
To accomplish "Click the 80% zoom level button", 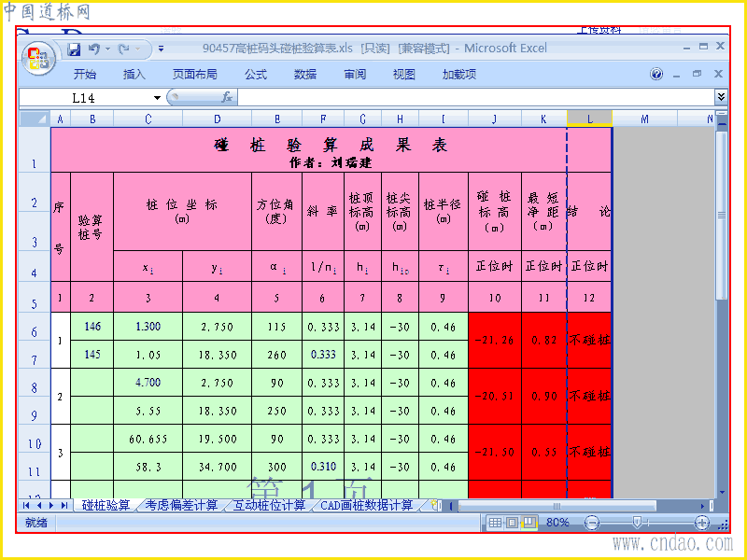I will pyautogui.click(x=557, y=523).
